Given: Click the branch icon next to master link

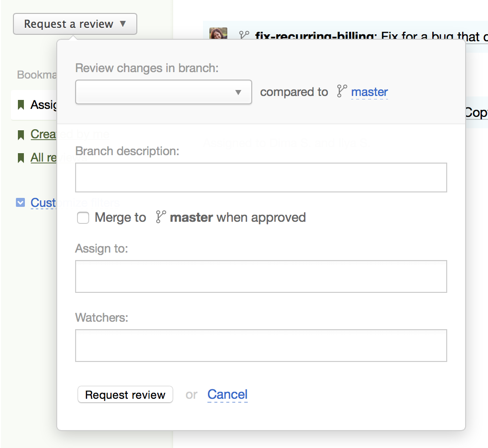Looking at the screenshot, I should pos(342,91).
